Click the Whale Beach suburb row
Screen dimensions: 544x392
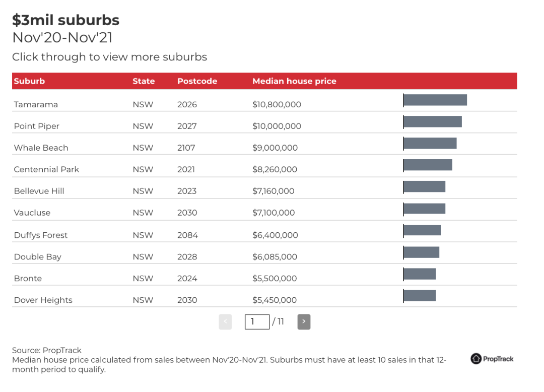click(264, 144)
